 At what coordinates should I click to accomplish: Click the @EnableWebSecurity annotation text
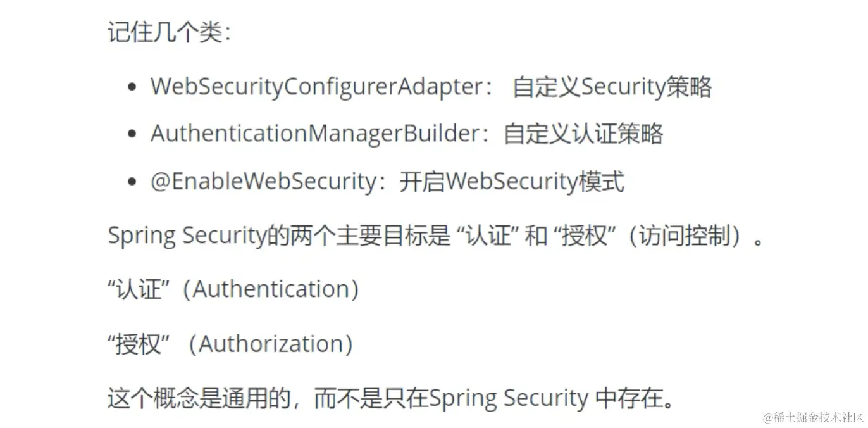pyautogui.click(x=264, y=182)
